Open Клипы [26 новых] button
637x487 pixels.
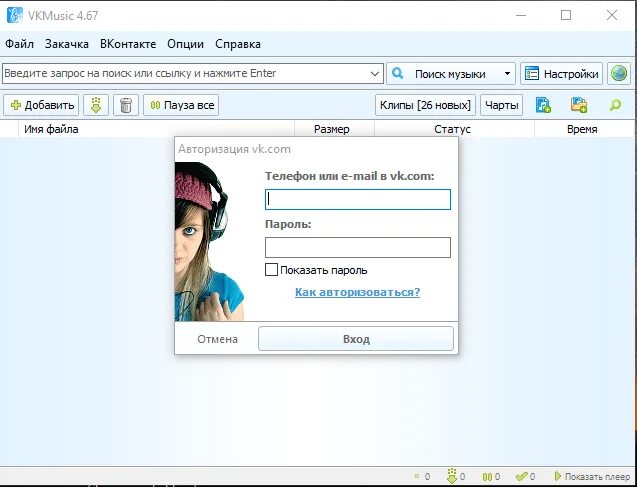[425, 105]
